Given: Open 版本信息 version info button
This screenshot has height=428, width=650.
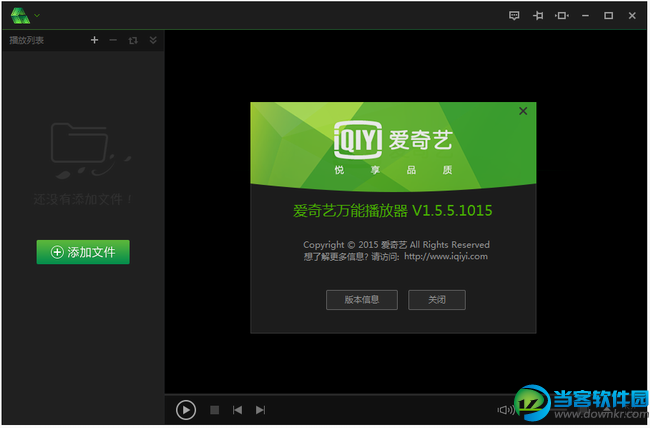Looking at the screenshot, I should tap(362, 300).
